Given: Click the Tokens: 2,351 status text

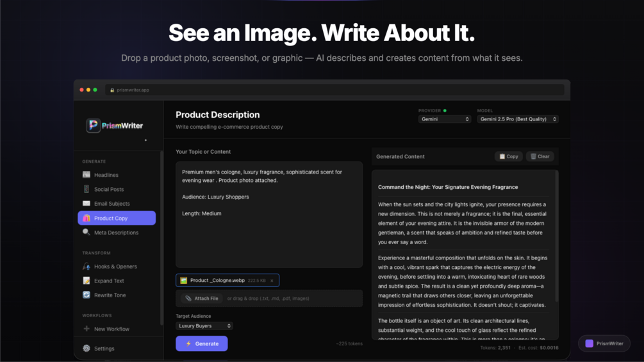Looking at the screenshot, I should pos(495,348).
